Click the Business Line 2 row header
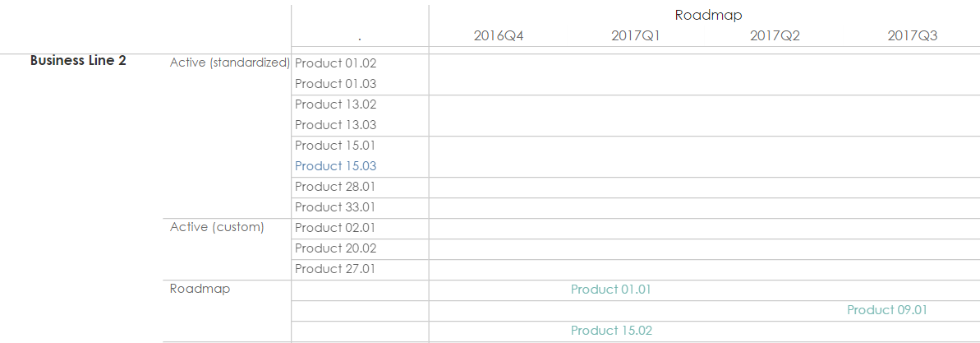 [78, 60]
